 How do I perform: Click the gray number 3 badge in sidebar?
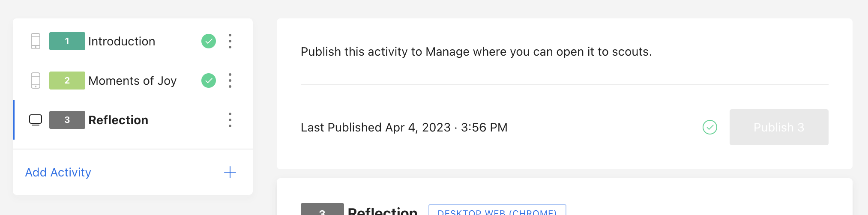coord(67,120)
